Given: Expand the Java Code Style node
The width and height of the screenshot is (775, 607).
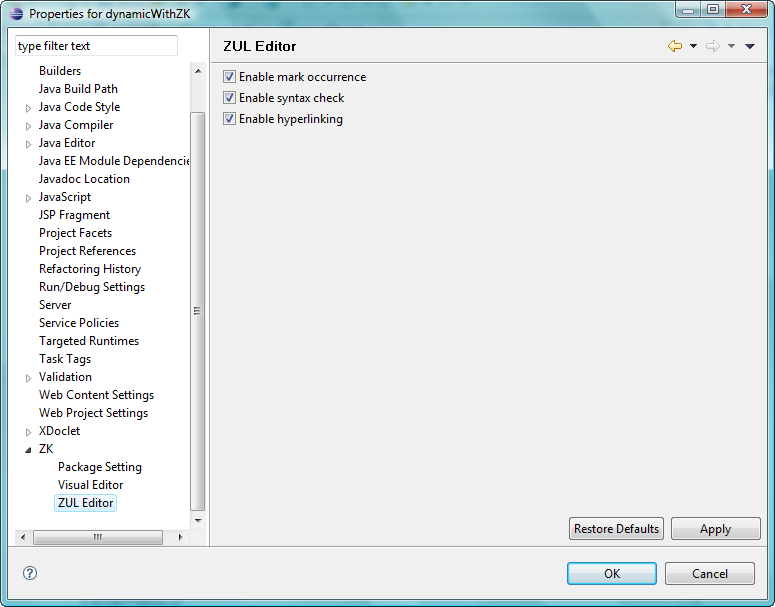Looking at the screenshot, I should (x=28, y=108).
